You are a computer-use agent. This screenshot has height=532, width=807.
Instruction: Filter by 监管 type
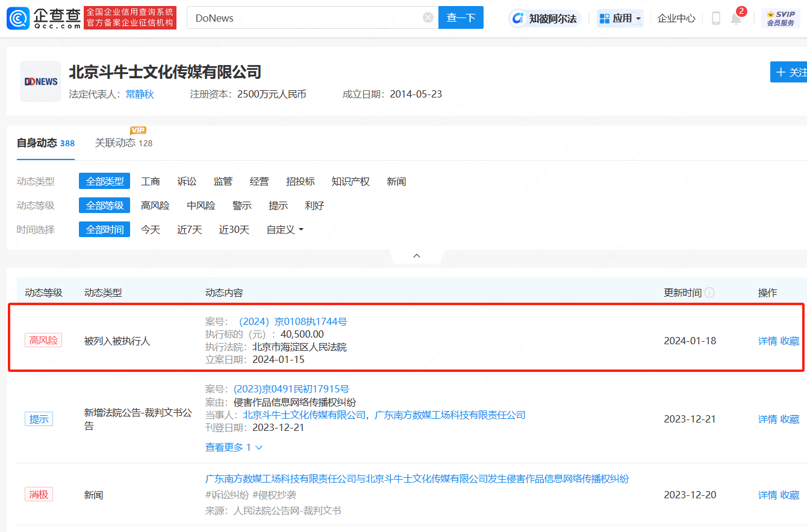point(223,181)
